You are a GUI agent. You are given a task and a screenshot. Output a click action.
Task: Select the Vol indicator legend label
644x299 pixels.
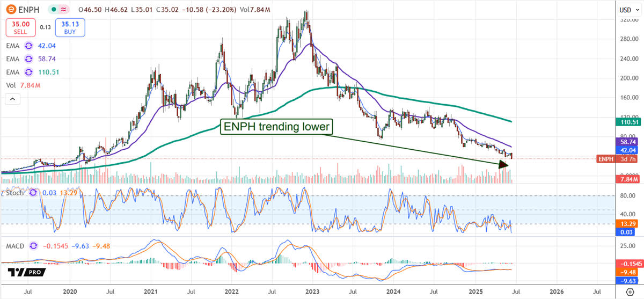[11, 85]
